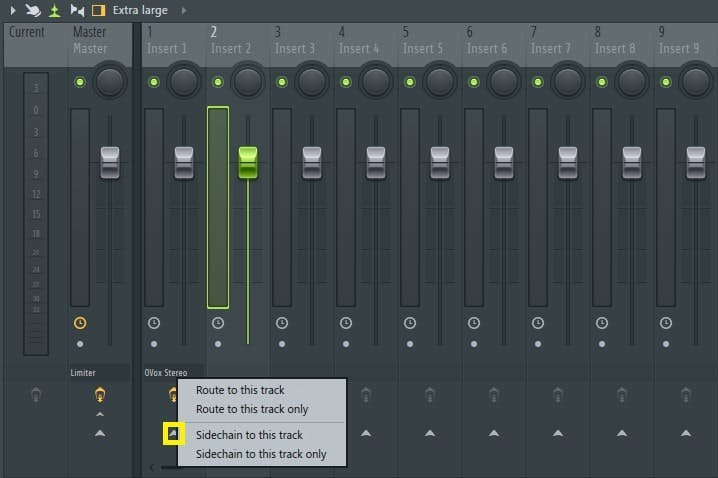Click the Insert 1 send arrow button

point(174,434)
